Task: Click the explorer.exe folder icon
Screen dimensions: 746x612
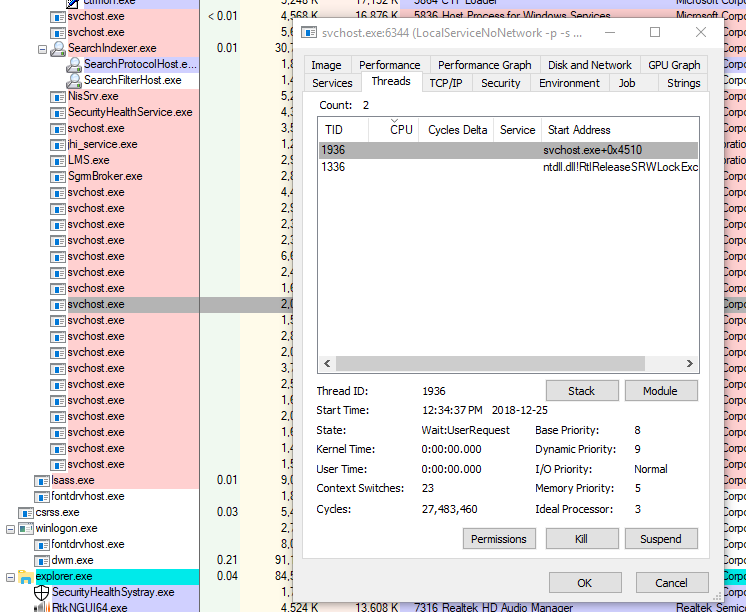Action: pyautogui.click(x=25, y=577)
